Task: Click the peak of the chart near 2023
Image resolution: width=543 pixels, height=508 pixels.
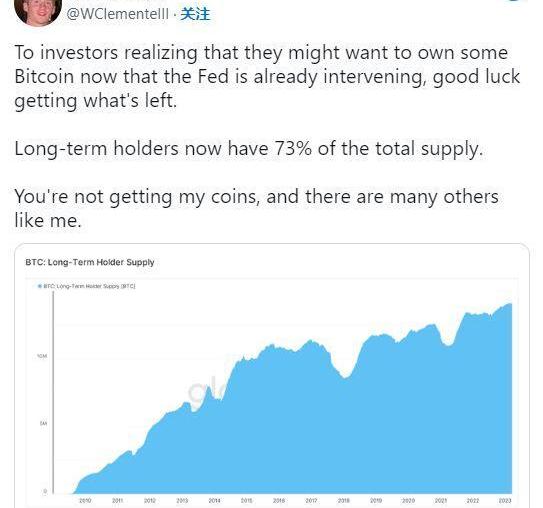Action: click(509, 304)
